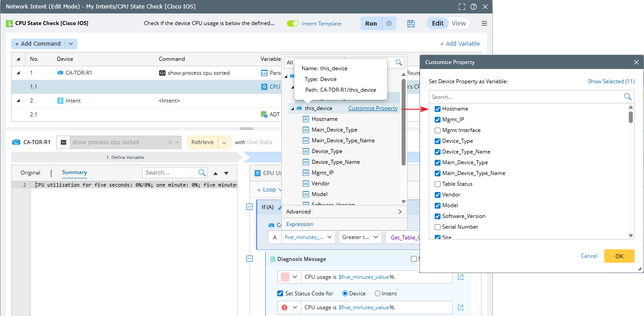
Task: Switch to the Original tab
Action: (x=30, y=173)
